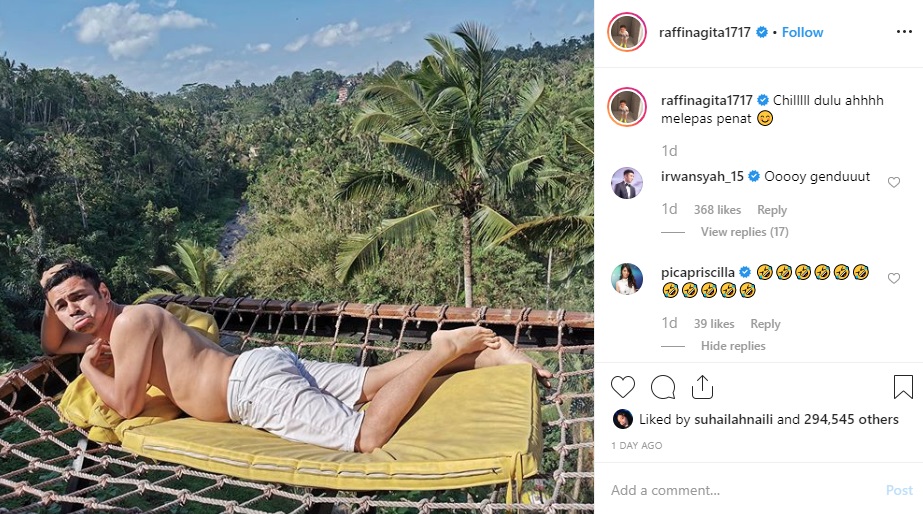Like picapriscilla's emoji comment
Screen dimensions: 923x514
tap(894, 279)
